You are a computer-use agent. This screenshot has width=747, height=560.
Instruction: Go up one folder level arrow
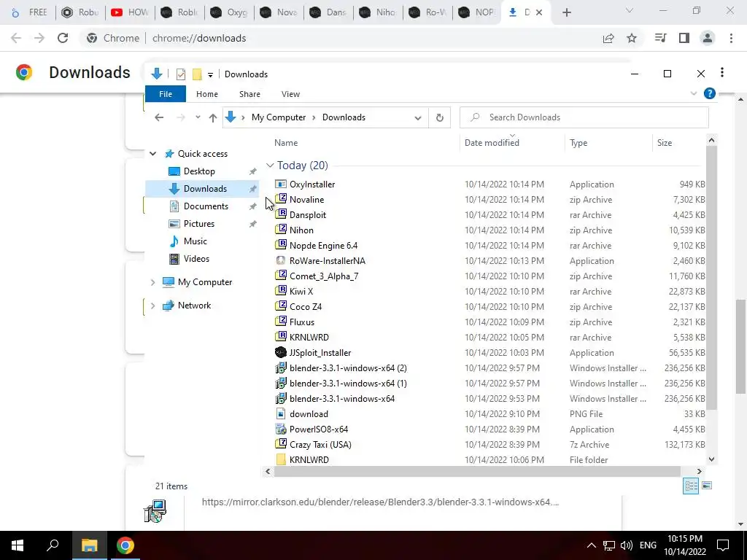pos(212,117)
